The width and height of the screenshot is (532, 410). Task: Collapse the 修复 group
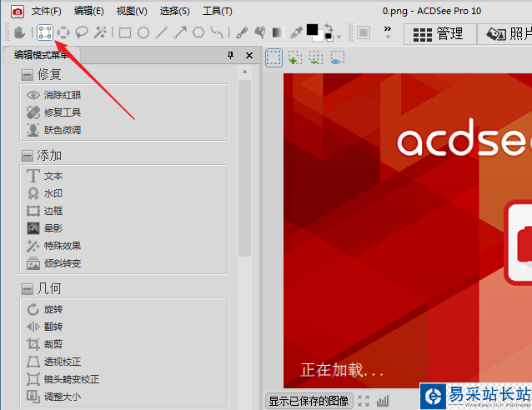[x=28, y=75]
